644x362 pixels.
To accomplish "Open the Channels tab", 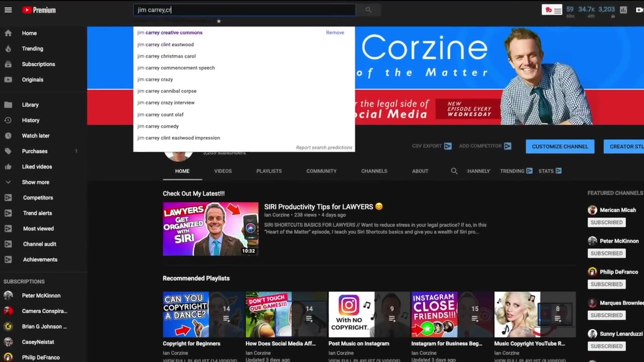I will 374,171.
